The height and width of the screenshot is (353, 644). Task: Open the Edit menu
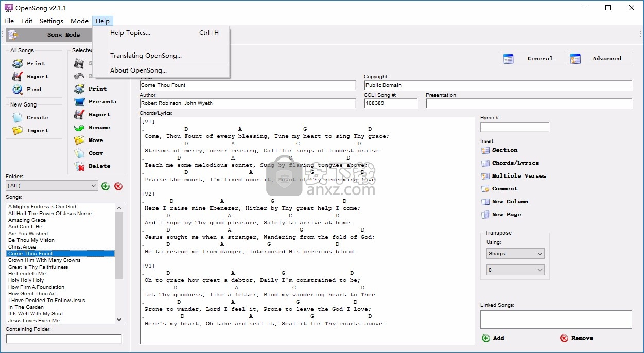point(27,21)
